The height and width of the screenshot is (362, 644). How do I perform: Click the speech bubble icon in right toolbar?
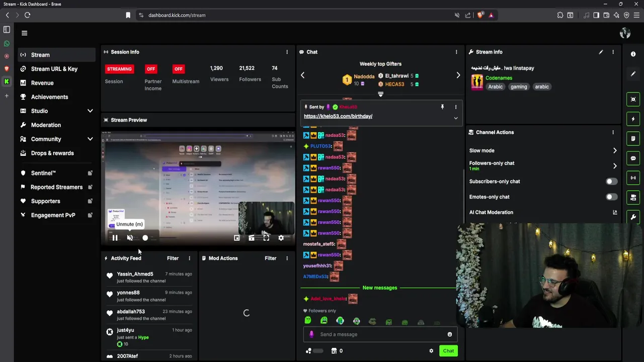click(633, 158)
